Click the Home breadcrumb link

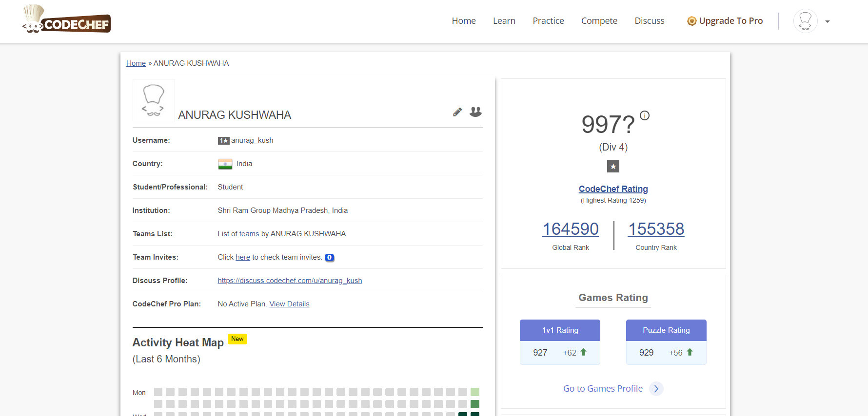pyautogui.click(x=136, y=63)
